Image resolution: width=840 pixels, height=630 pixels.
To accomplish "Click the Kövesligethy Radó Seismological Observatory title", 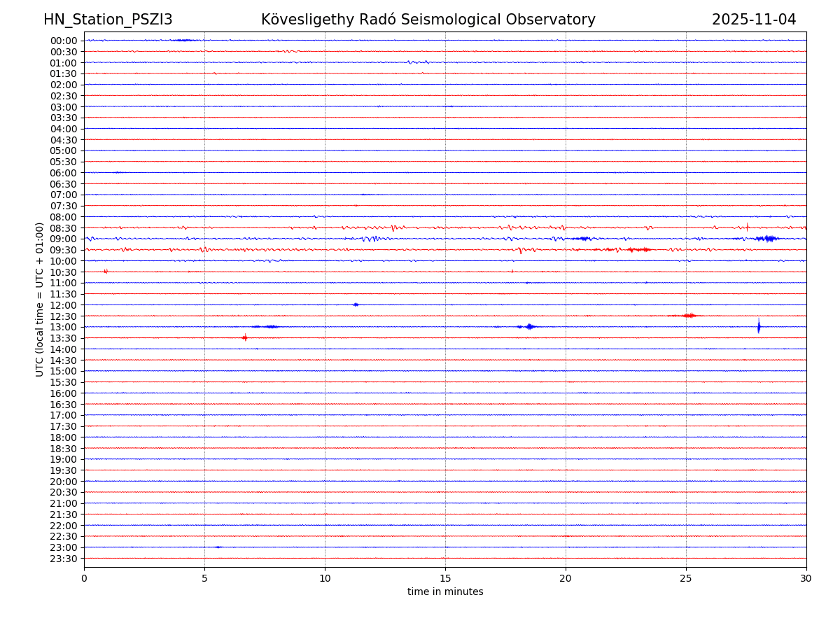I will point(428,20).
